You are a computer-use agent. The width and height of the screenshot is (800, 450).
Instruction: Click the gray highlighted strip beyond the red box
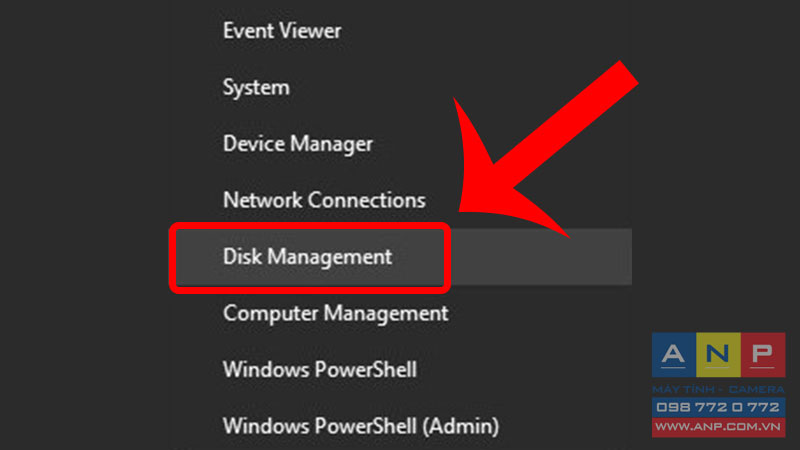coord(541,257)
